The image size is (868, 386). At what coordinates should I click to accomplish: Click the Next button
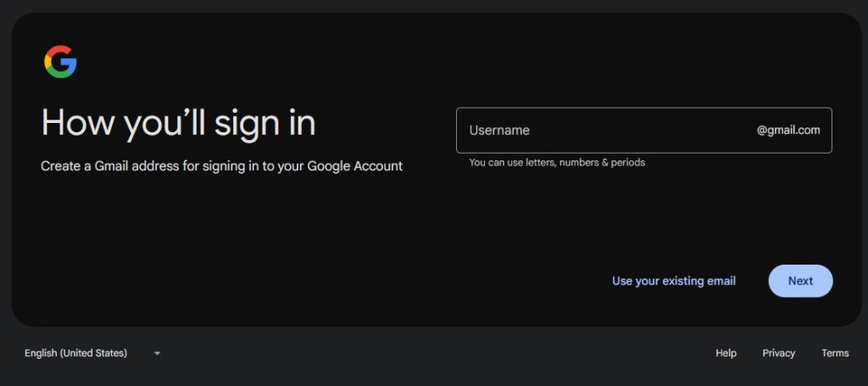coord(800,281)
